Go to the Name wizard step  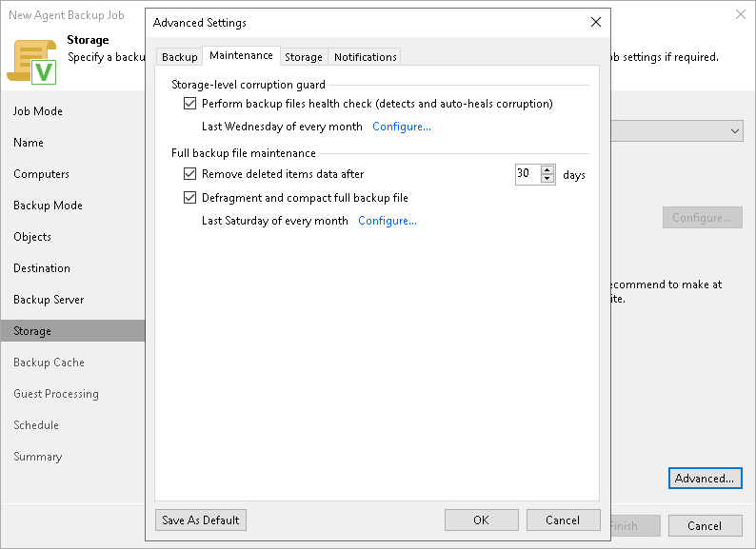coord(29,143)
